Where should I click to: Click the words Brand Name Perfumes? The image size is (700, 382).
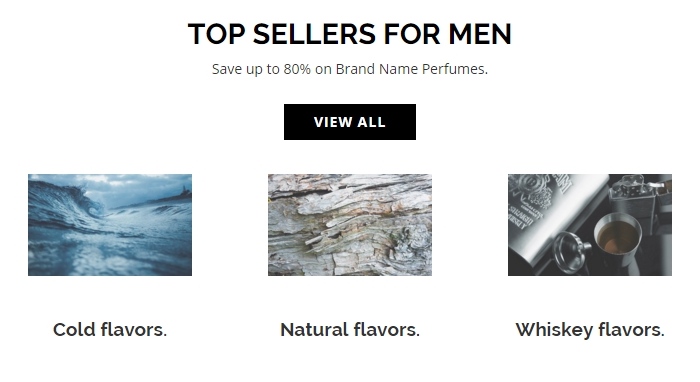click(412, 69)
